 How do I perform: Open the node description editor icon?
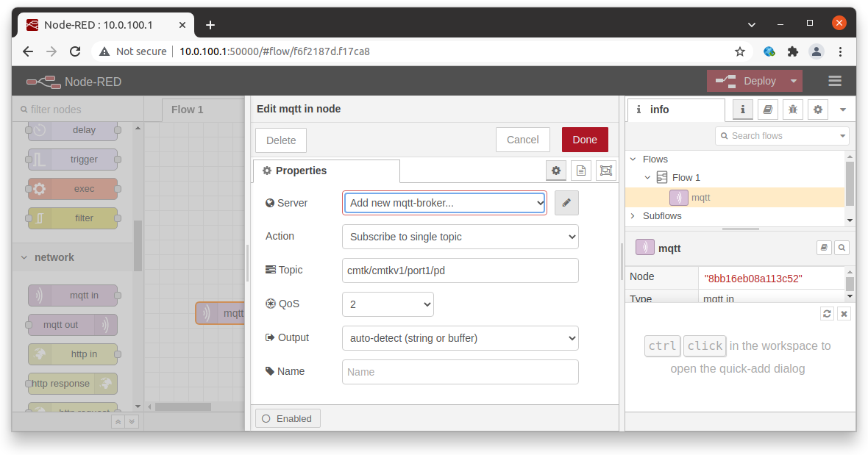(x=581, y=170)
